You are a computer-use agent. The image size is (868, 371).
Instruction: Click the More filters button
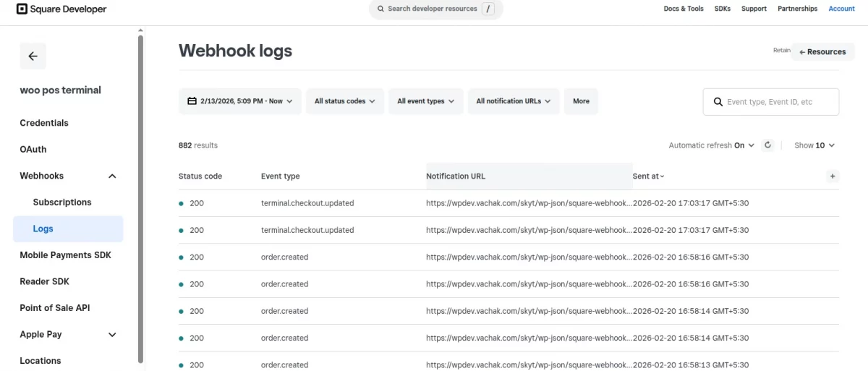(581, 101)
